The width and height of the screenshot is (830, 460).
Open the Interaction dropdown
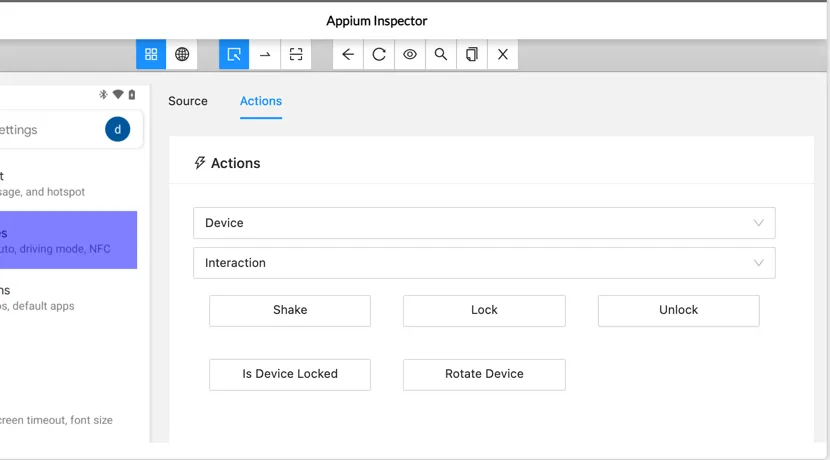coord(484,263)
